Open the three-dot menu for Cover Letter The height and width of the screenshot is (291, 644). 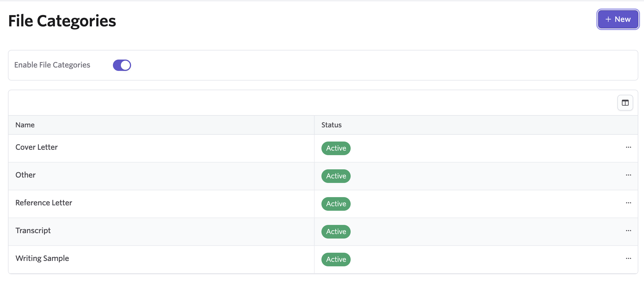[628, 147]
